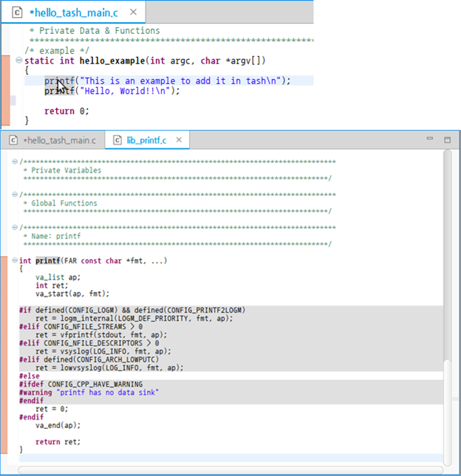The height and width of the screenshot is (476, 461).
Task: Maximize the lower editor pane
Action: tap(447, 139)
